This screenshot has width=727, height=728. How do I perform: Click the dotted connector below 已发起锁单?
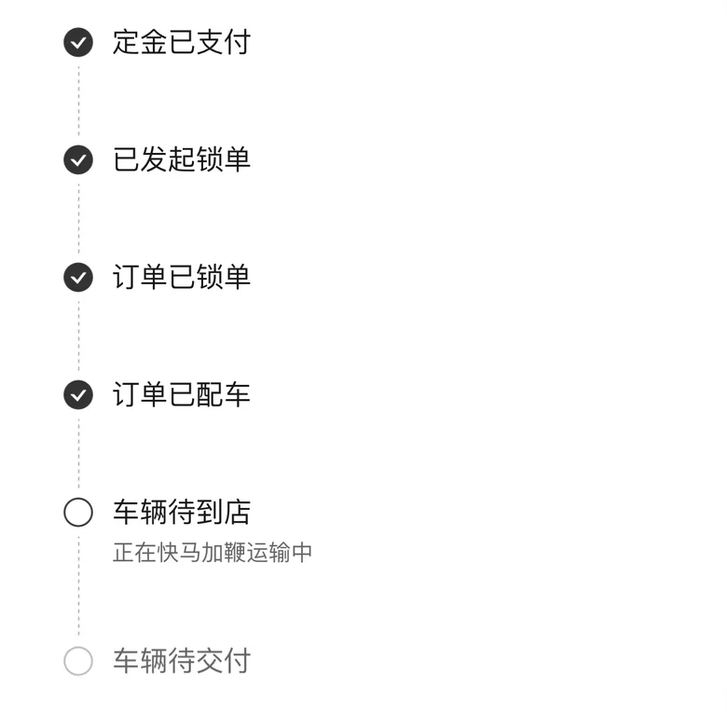[78, 219]
